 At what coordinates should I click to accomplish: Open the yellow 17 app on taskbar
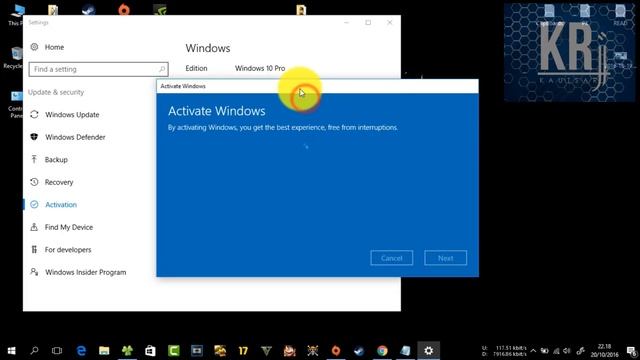243,351
